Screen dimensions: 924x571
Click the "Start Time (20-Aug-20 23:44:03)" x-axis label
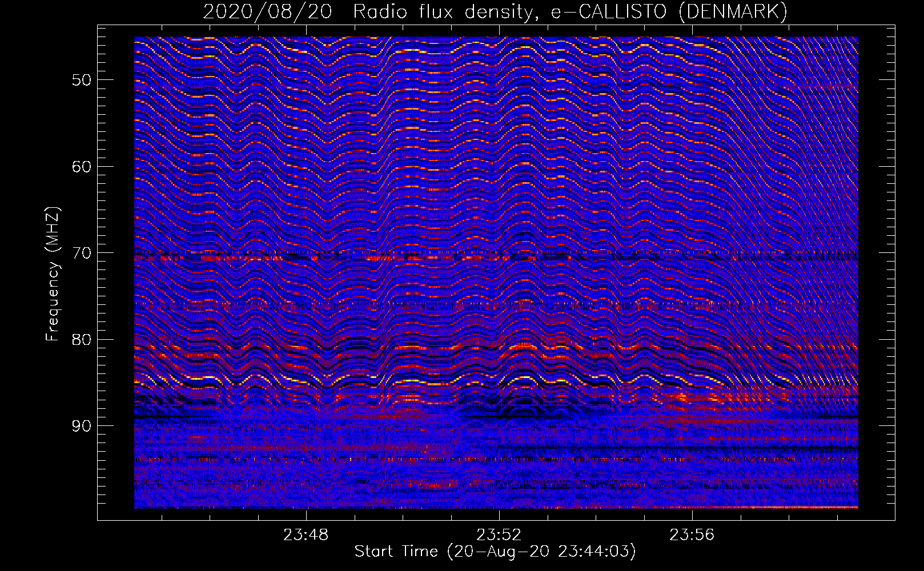click(x=495, y=552)
